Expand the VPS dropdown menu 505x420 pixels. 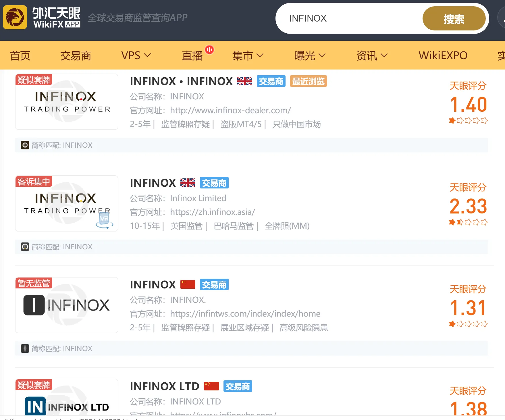[x=136, y=55]
